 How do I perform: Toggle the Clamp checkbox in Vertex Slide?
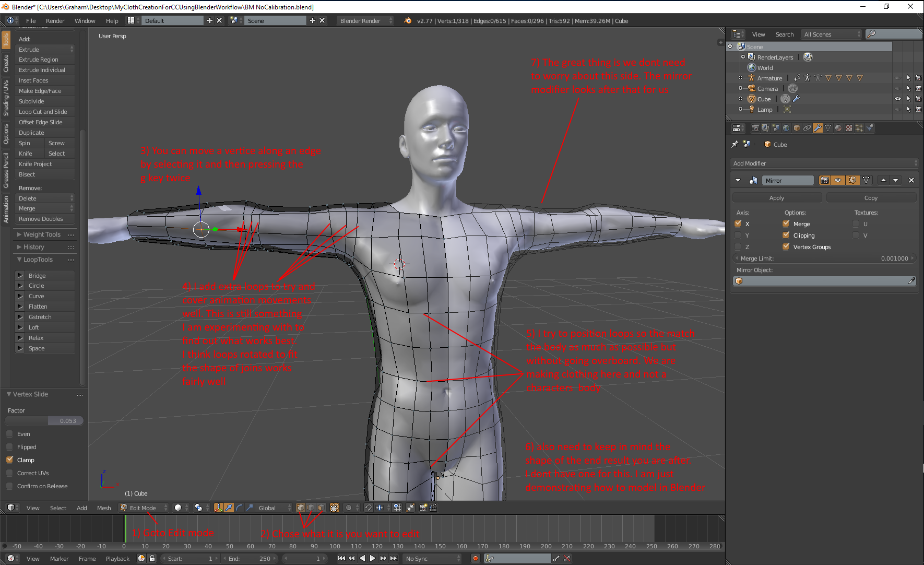(9, 460)
